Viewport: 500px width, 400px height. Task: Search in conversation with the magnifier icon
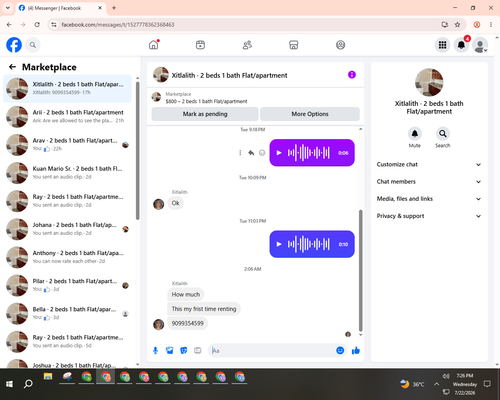pos(443,134)
